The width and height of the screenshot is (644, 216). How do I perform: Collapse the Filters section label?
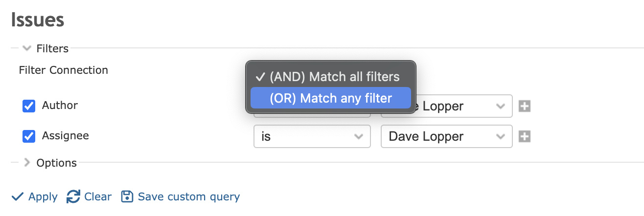(x=52, y=48)
